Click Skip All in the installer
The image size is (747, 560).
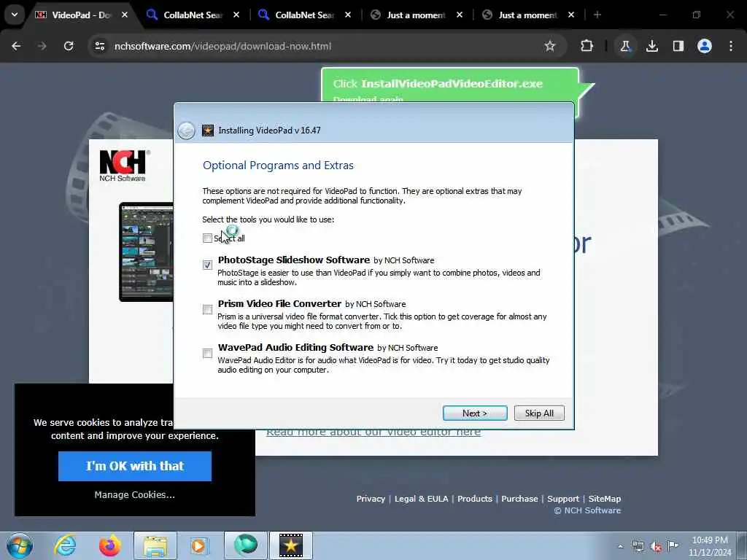(x=539, y=413)
